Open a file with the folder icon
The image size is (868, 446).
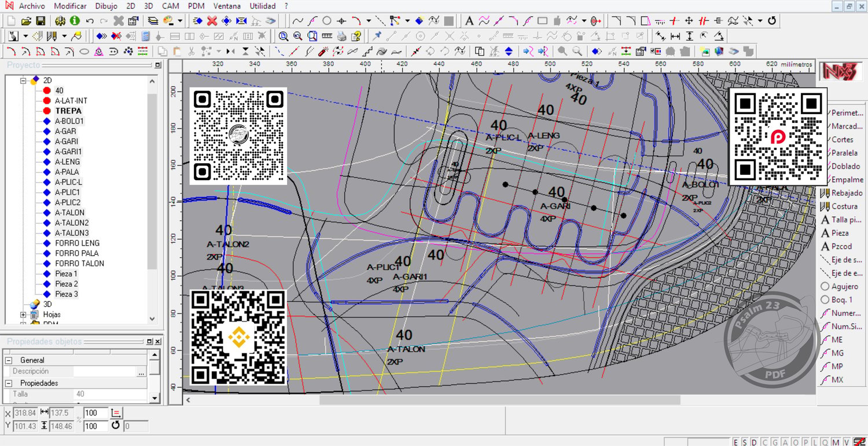pos(26,21)
